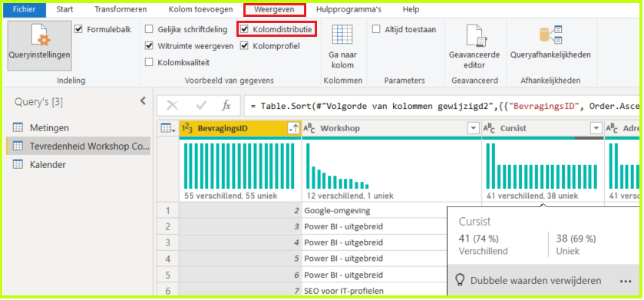This screenshot has width=644, height=300.
Task: Open the Workshop column filter dropdown
Action: click(x=473, y=129)
